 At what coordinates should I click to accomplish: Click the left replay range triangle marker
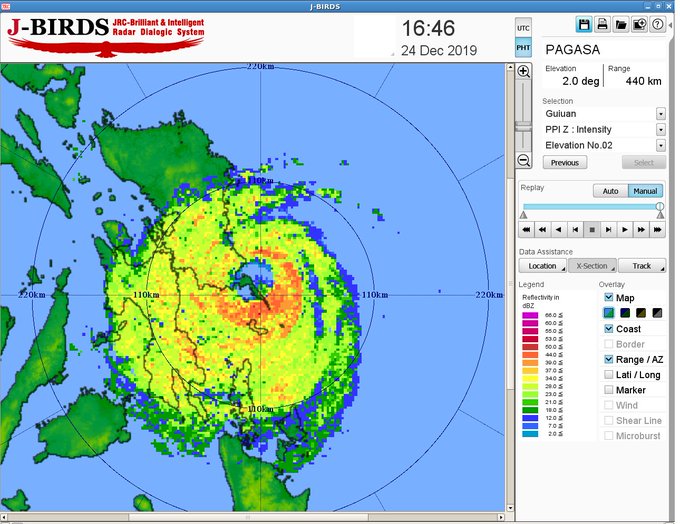tap(523, 215)
